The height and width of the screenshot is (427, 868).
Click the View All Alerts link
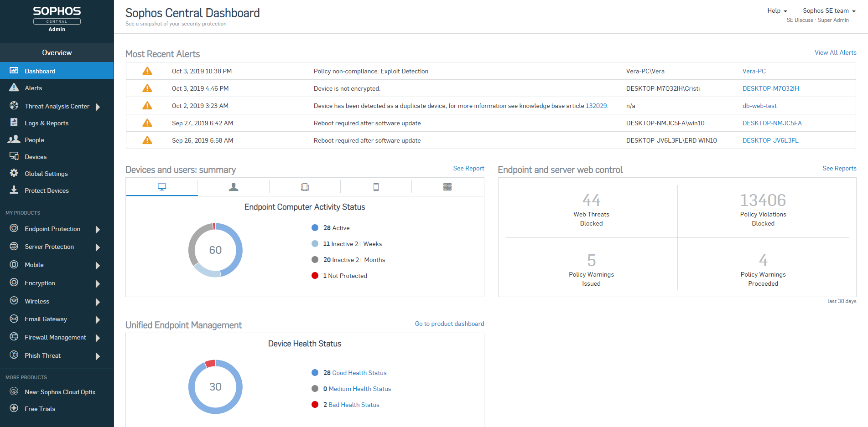(835, 53)
